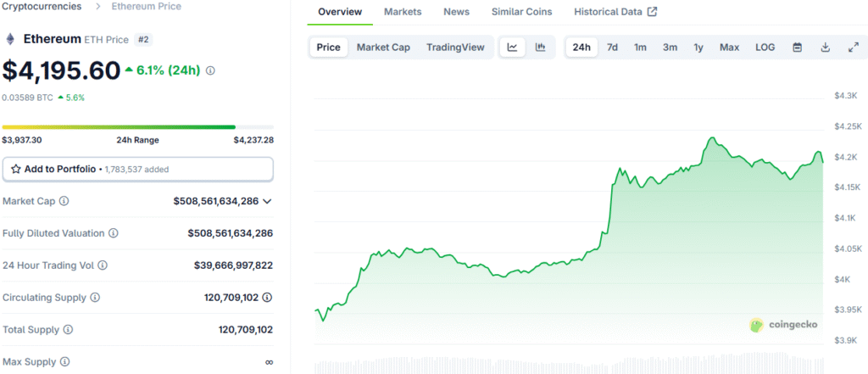
Task: Toggle LOG scale on chart
Action: (765, 47)
